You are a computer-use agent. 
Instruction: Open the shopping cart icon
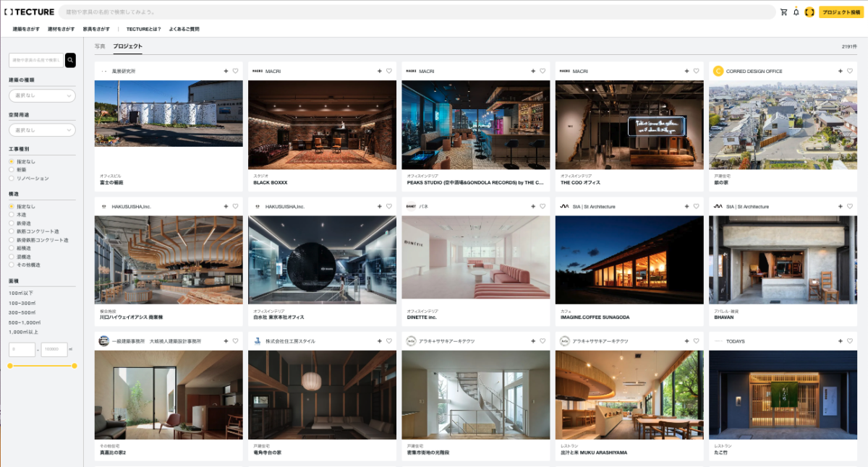(783, 12)
